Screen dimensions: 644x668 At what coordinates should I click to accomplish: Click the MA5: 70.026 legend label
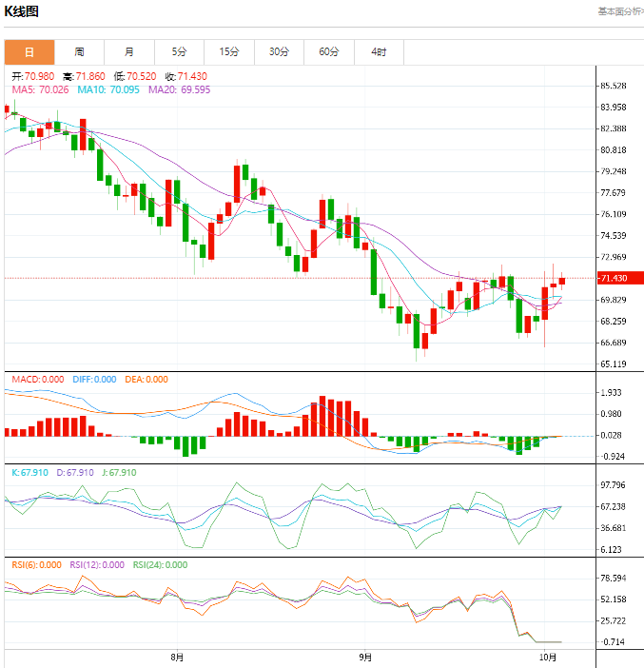click(x=40, y=89)
